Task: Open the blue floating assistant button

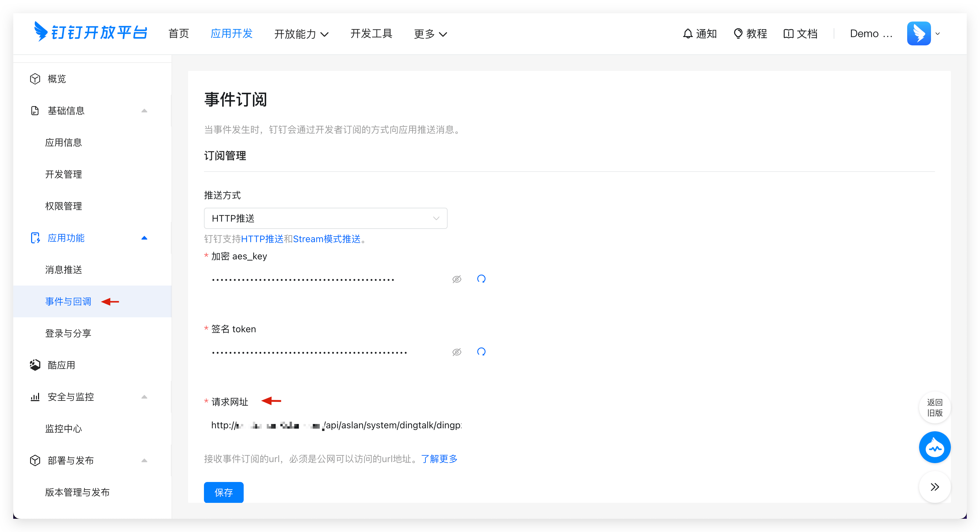Action: [x=934, y=447]
